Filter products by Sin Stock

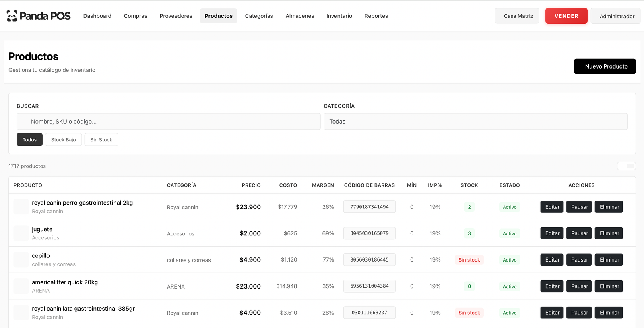pos(101,140)
